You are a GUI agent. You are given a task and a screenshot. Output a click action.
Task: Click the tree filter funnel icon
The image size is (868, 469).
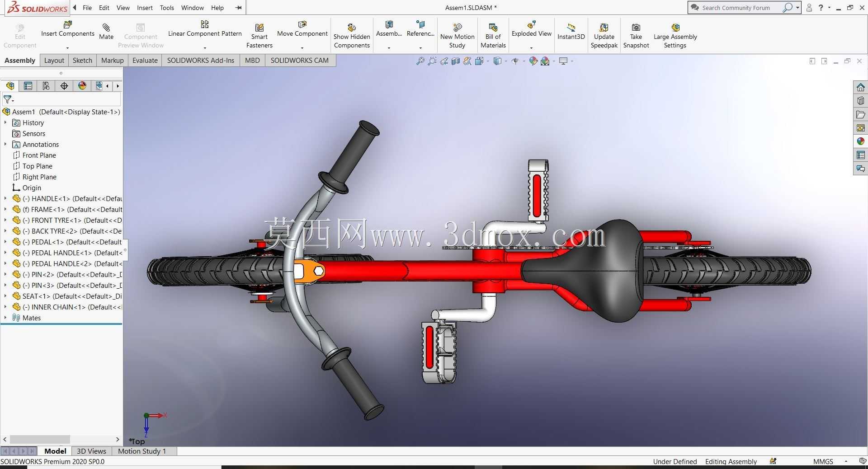click(x=8, y=99)
